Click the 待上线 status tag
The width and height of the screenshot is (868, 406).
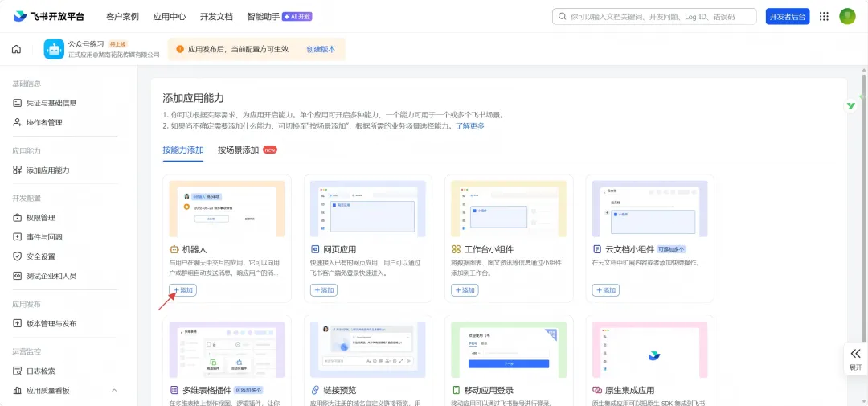pos(118,43)
